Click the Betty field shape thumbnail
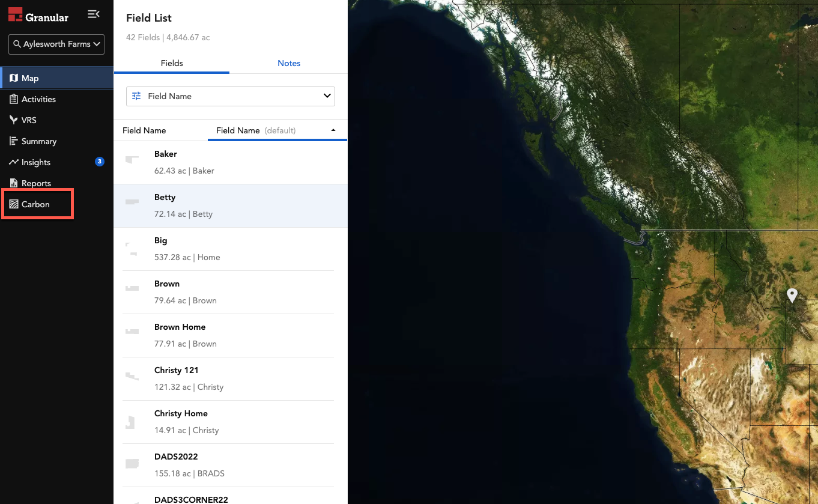Viewport: 818px width, 504px height. click(132, 202)
